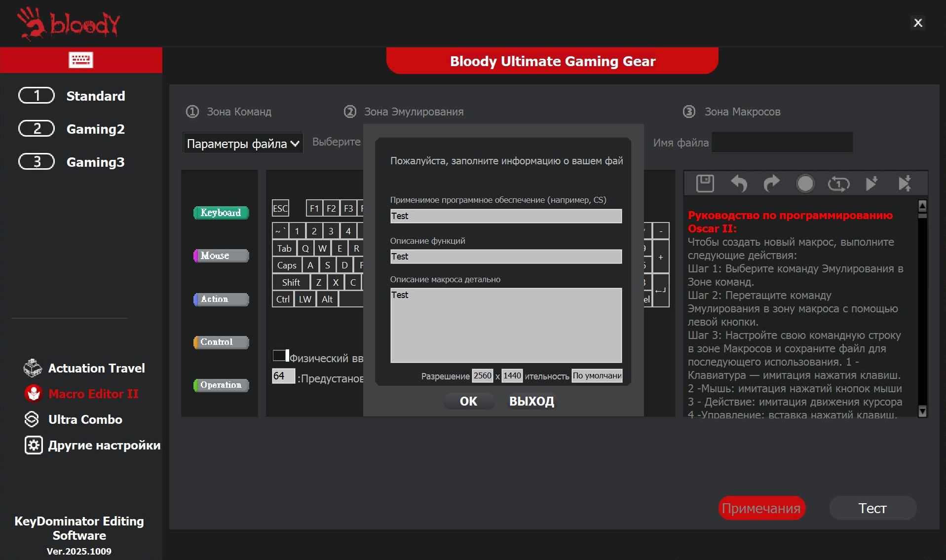Click ВЫХОД to exit the dialog

pos(531,401)
